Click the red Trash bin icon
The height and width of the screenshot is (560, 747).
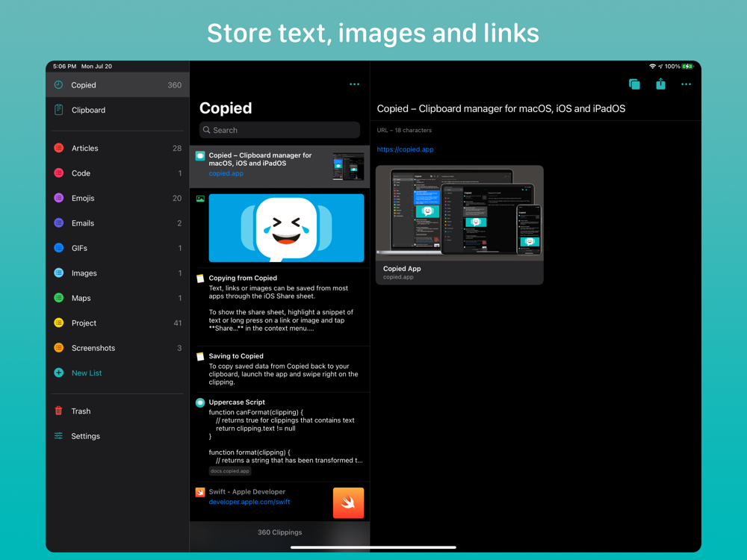pos(58,411)
